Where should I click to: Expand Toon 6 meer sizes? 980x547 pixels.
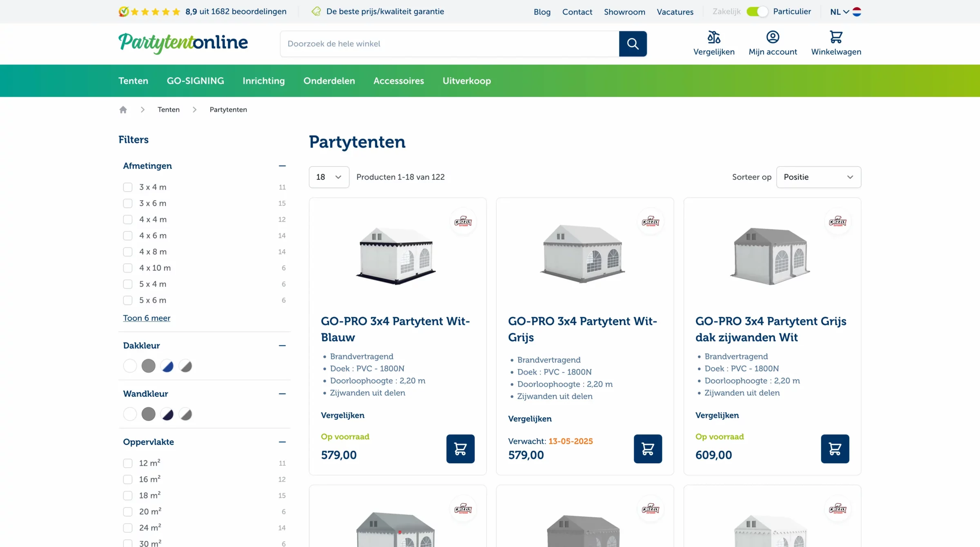(147, 318)
